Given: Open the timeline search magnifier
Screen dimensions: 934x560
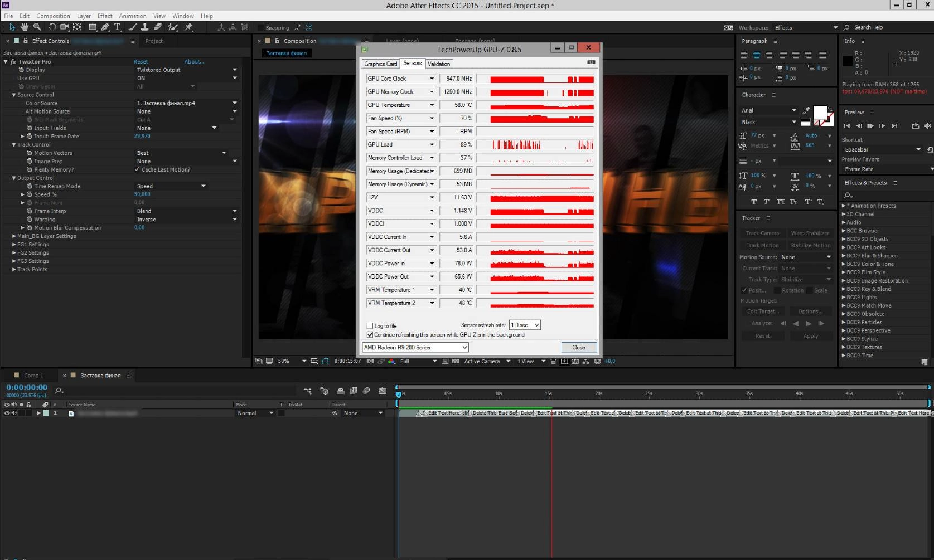Looking at the screenshot, I should tap(59, 391).
